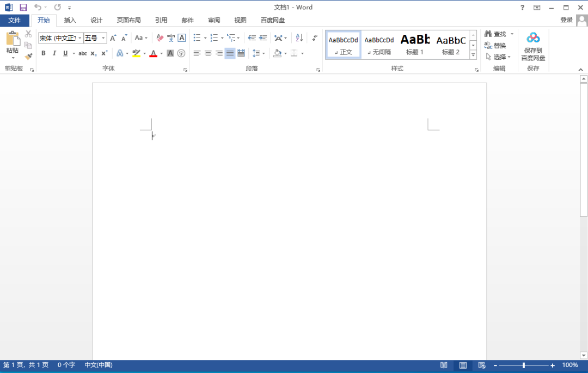Clear all formatting eraser icon
The image size is (588, 373).
pos(160,38)
